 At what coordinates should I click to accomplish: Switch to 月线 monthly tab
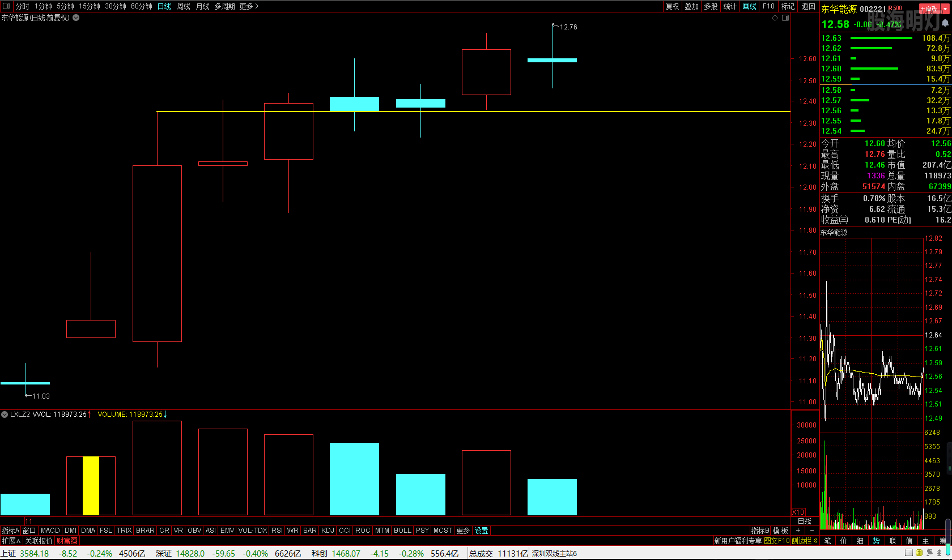pos(202,6)
